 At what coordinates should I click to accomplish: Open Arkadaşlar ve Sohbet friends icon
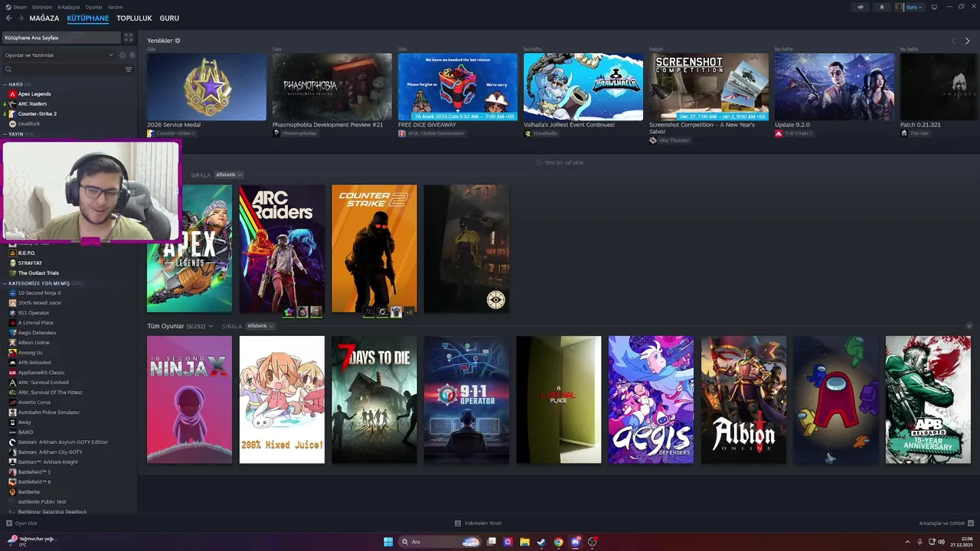[x=971, y=523]
